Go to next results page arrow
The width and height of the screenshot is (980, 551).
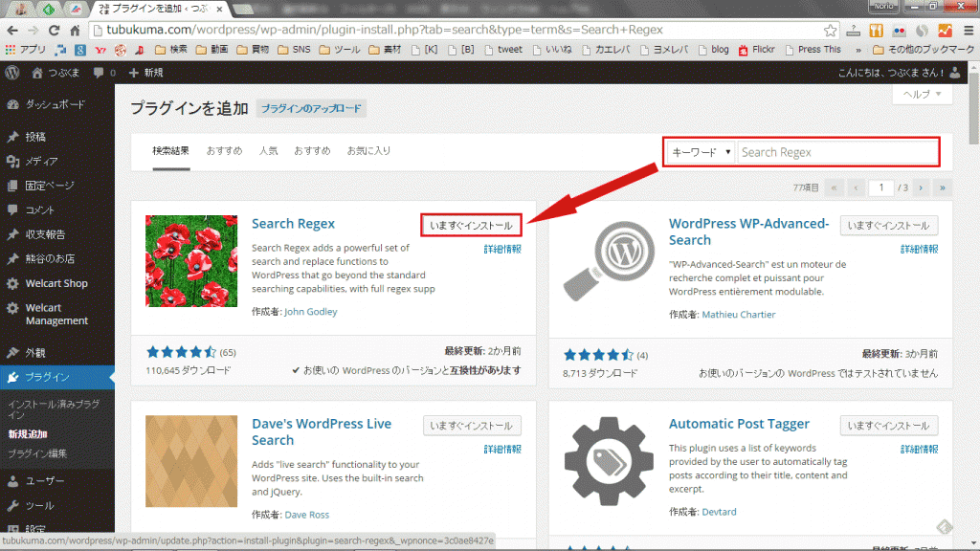(919, 187)
